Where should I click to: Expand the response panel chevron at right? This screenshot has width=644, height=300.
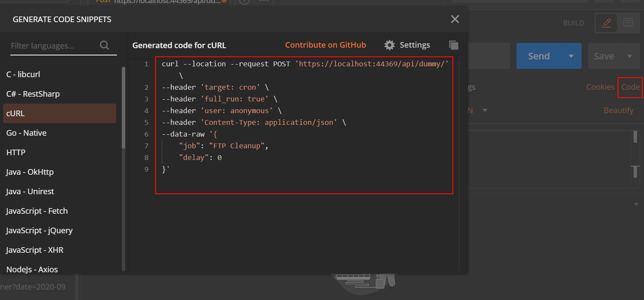coord(636,204)
